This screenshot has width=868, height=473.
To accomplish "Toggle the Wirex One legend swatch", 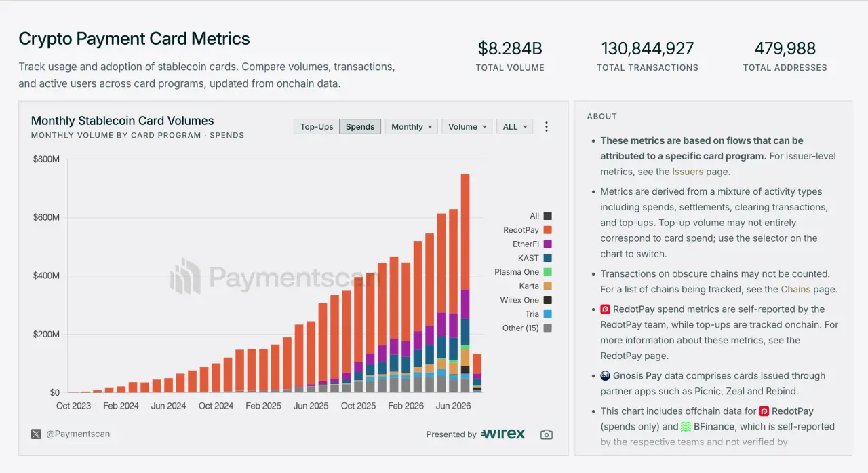I will 547,300.
